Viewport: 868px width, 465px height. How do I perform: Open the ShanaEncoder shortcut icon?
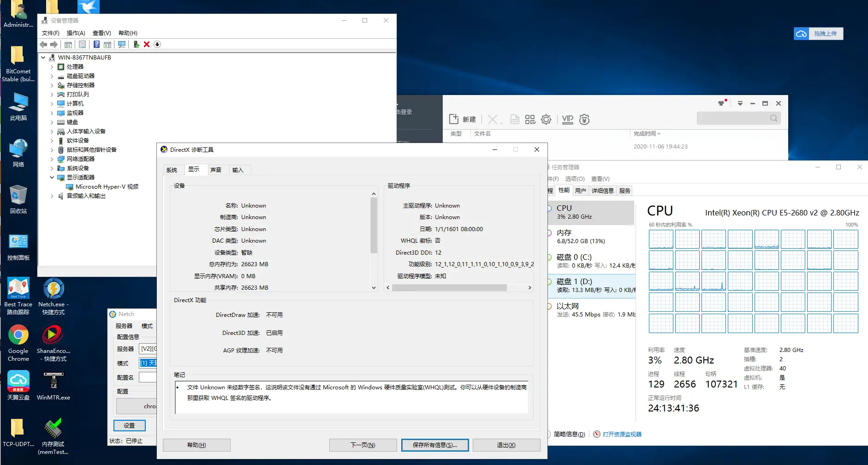tap(54, 343)
